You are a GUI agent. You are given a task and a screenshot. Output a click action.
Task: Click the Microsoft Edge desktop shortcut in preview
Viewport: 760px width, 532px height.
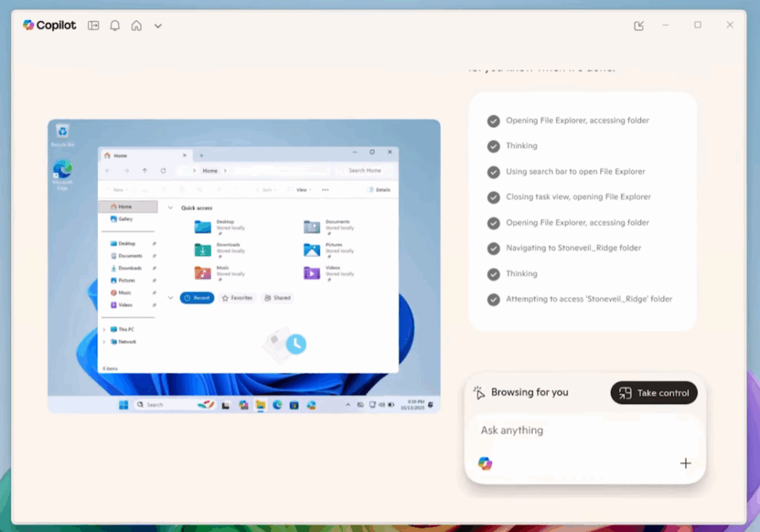click(62, 171)
